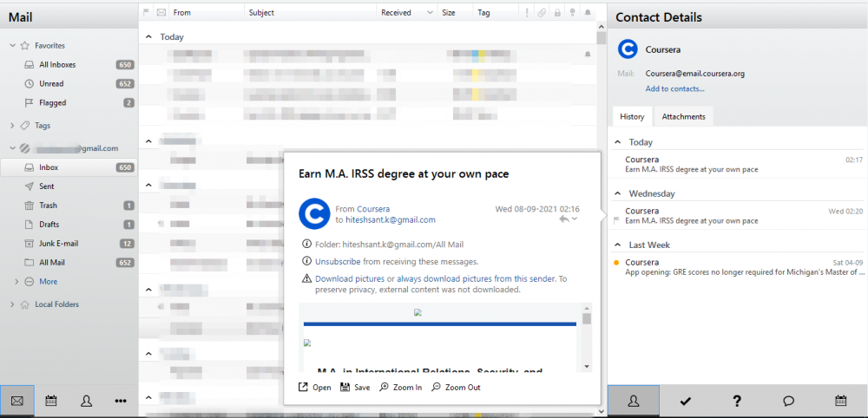Open the calendar view in bottom-left navigation
The width and height of the screenshot is (868, 418).
tap(51, 401)
